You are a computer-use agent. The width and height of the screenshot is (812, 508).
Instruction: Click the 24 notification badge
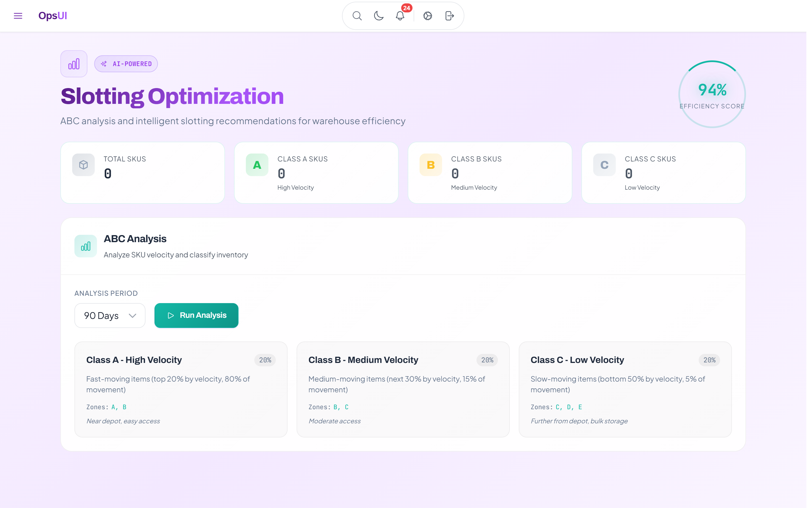407,8
